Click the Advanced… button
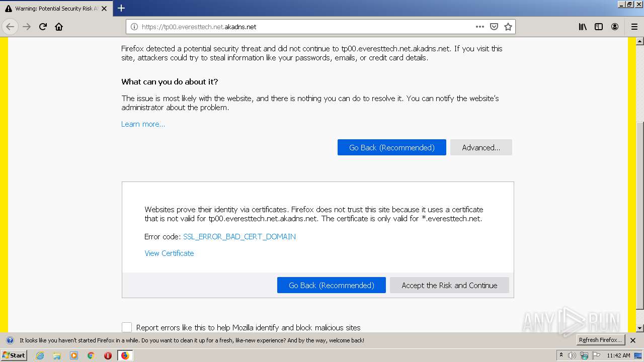Screen dimensions: 644x362 point(481,147)
